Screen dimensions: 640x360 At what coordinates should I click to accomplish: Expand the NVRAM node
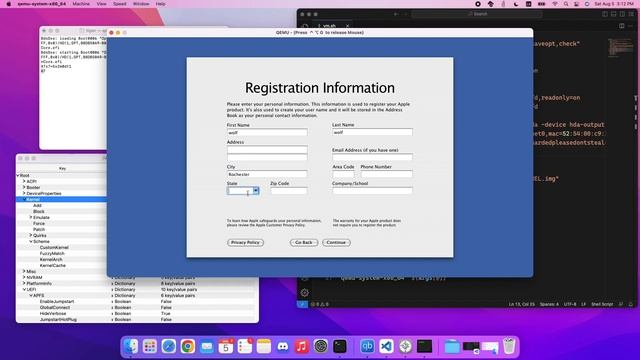[x=24, y=277]
